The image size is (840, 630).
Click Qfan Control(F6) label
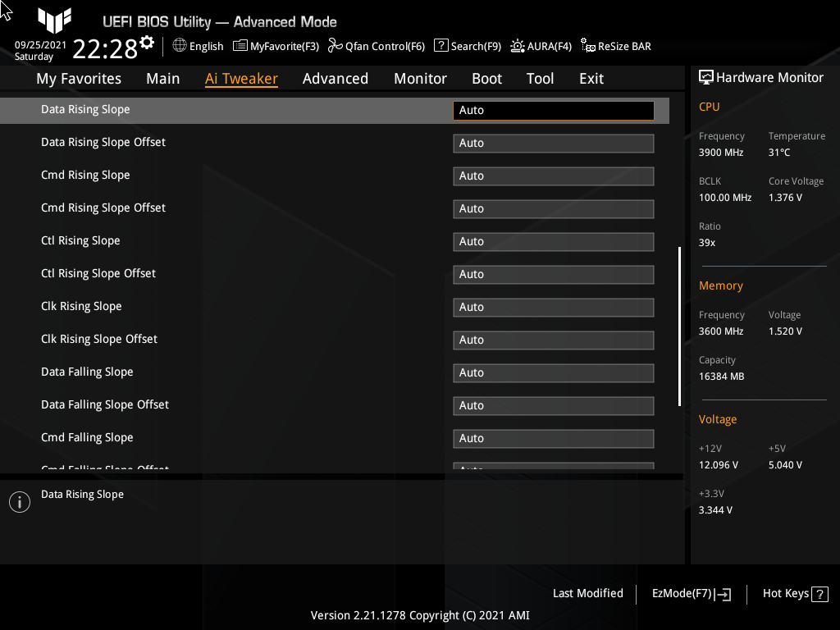[386, 46]
